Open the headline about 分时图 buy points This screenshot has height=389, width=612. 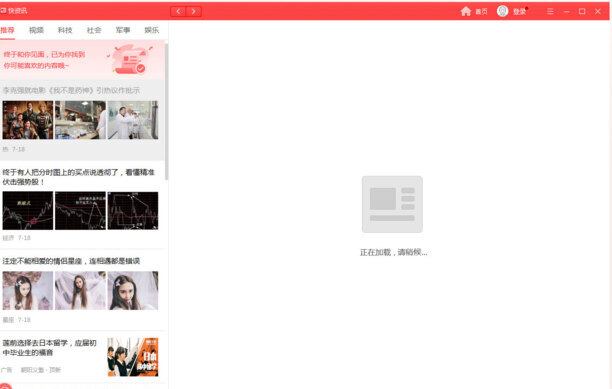point(78,177)
